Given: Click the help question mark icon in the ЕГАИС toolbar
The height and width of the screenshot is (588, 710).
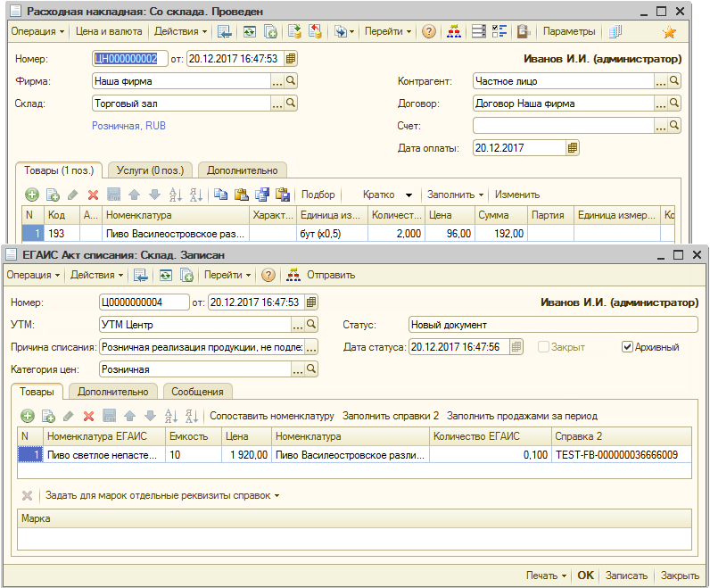Looking at the screenshot, I should coord(268,276).
